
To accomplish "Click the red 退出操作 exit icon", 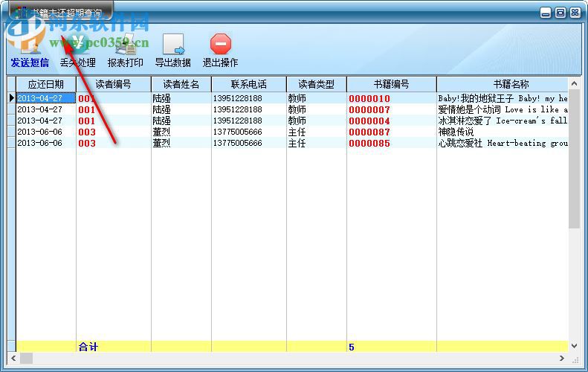I will click(x=221, y=44).
